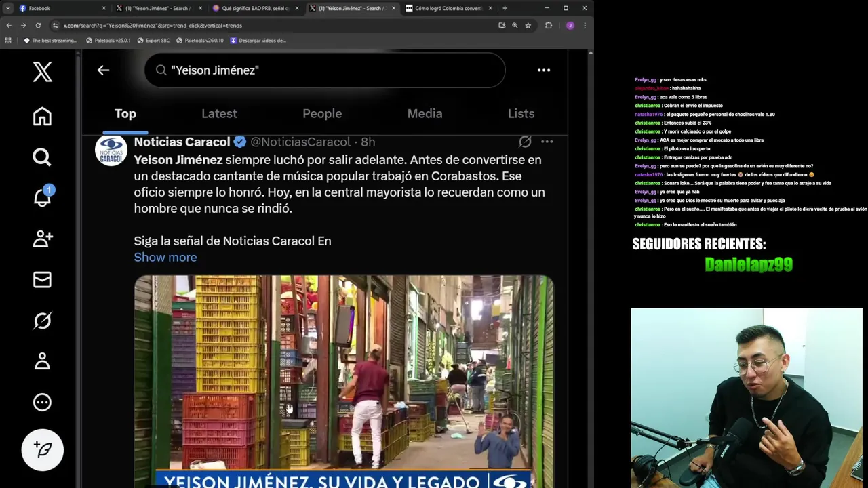Screen dimensions: 868x488
Task: Click the X logo in the sidebar
Action: pyautogui.click(x=42, y=71)
